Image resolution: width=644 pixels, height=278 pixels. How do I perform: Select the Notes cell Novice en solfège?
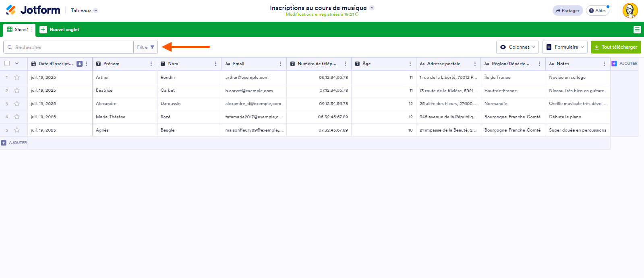(578, 77)
